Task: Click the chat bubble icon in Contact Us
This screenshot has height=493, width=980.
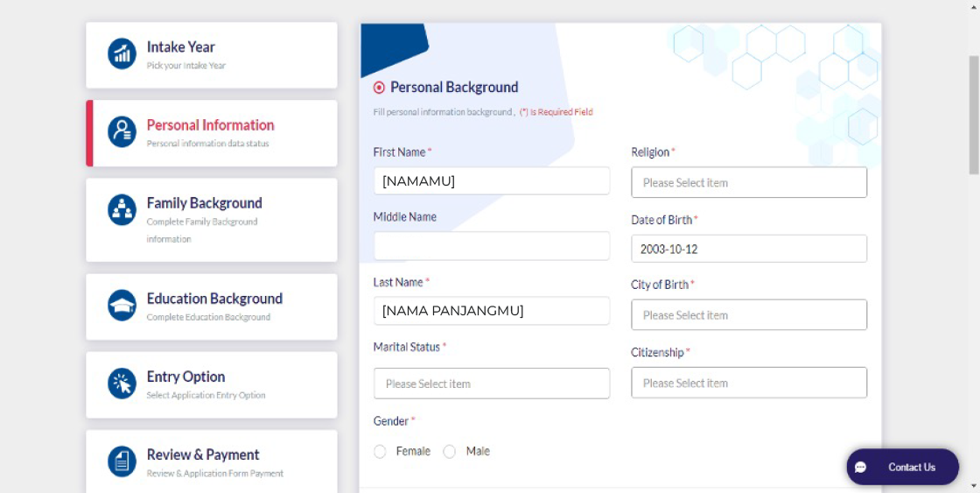Action: coord(861,468)
